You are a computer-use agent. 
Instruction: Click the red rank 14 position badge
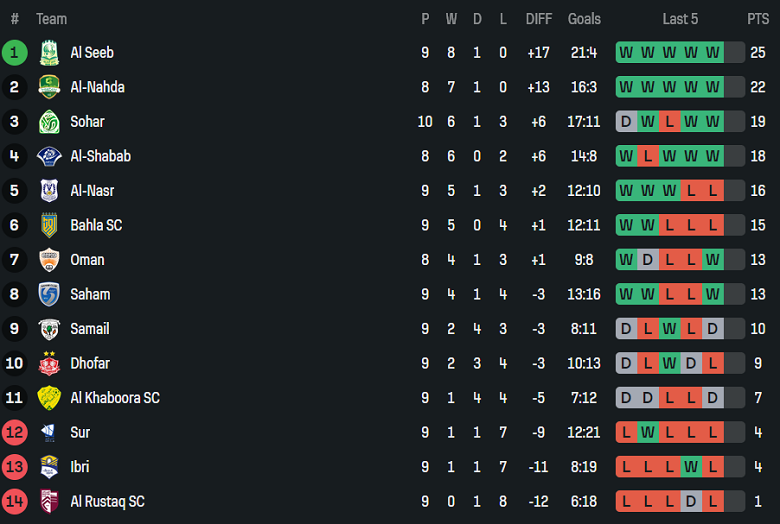14,501
